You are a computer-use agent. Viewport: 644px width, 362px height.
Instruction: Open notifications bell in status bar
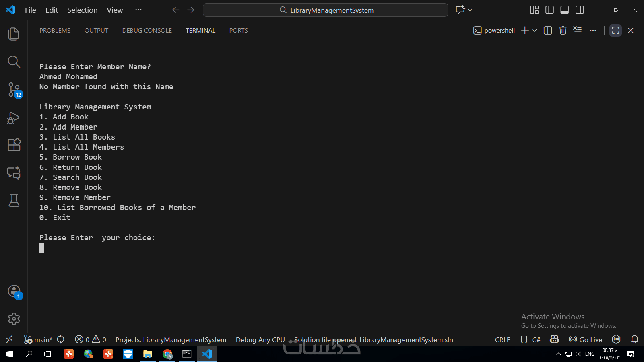tap(634, 339)
